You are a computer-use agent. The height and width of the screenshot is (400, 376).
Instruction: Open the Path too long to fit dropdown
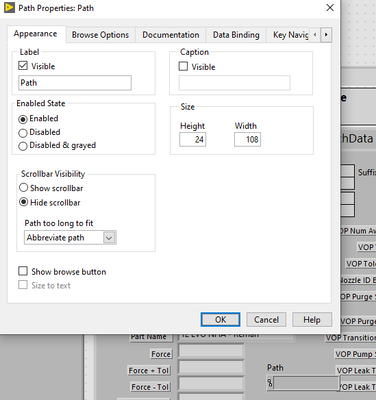tap(70, 238)
